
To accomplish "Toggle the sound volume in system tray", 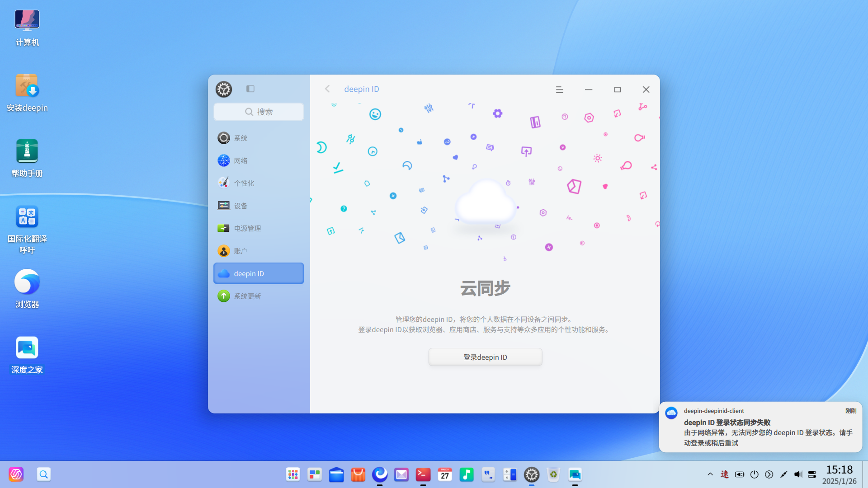I will [797, 474].
